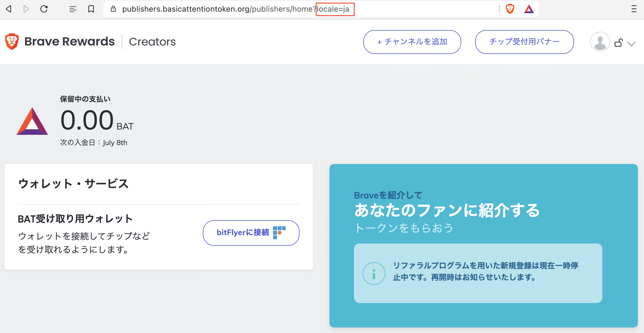Click the user avatar profile icon

[600, 42]
